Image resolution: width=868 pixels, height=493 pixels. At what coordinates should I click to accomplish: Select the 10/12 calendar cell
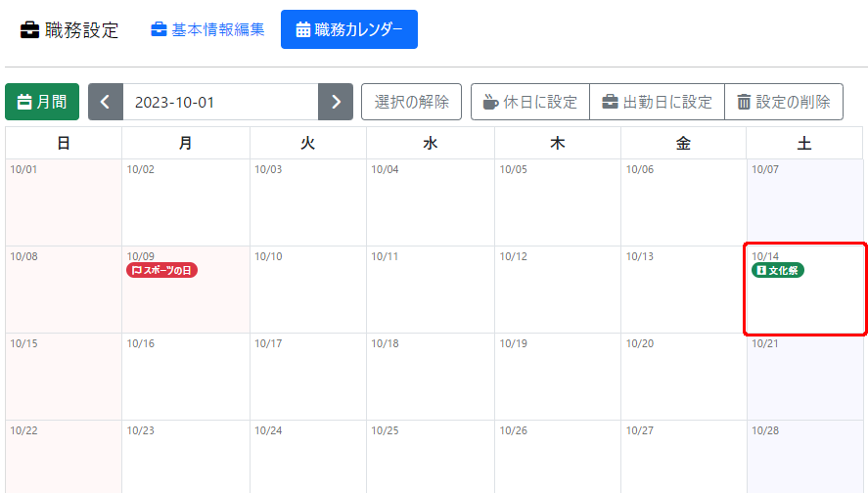coord(558,290)
